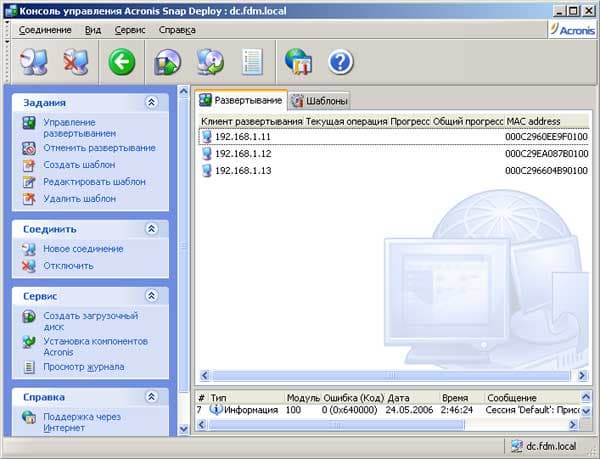
Task: Open Управление развертыванием link
Action: 80,128
